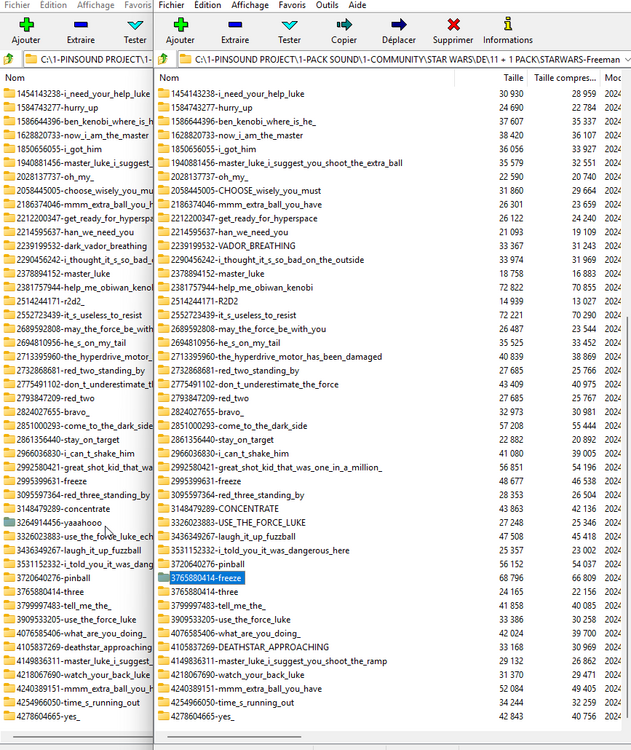Select 3765880414-three in right window
This screenshot has height=750, width=631.
(204, 592)
